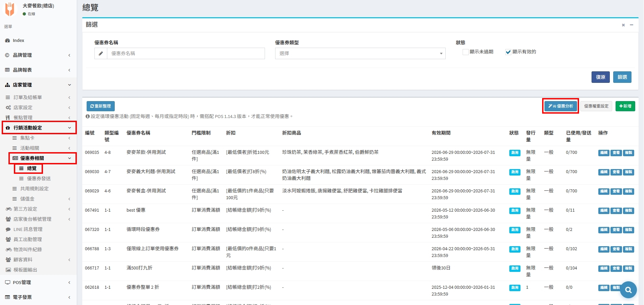Image resolution: width=644 pixels, height=305 pixels.
Task: Open the 活動相關 menu item
Action: (x=30, y=148)
